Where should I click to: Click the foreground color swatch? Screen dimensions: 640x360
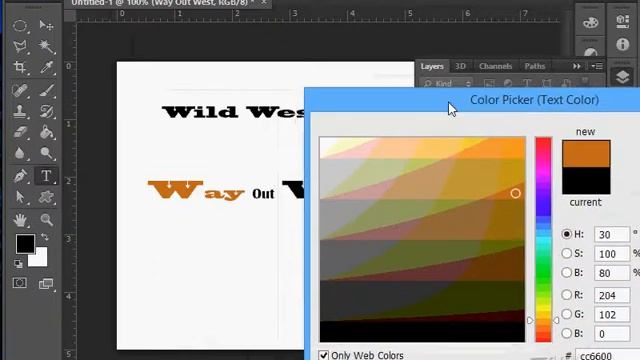(x=25, y=244)
